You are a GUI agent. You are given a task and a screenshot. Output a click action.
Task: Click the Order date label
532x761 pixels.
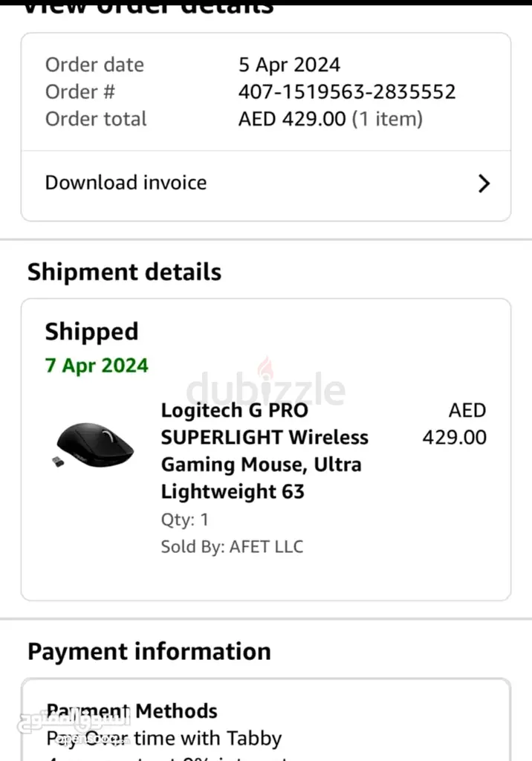94,65
